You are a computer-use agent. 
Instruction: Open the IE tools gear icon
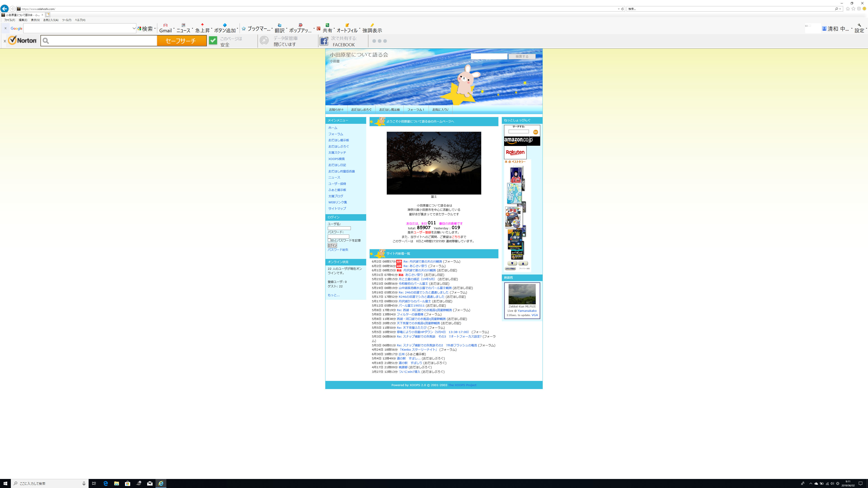[859, 9]
